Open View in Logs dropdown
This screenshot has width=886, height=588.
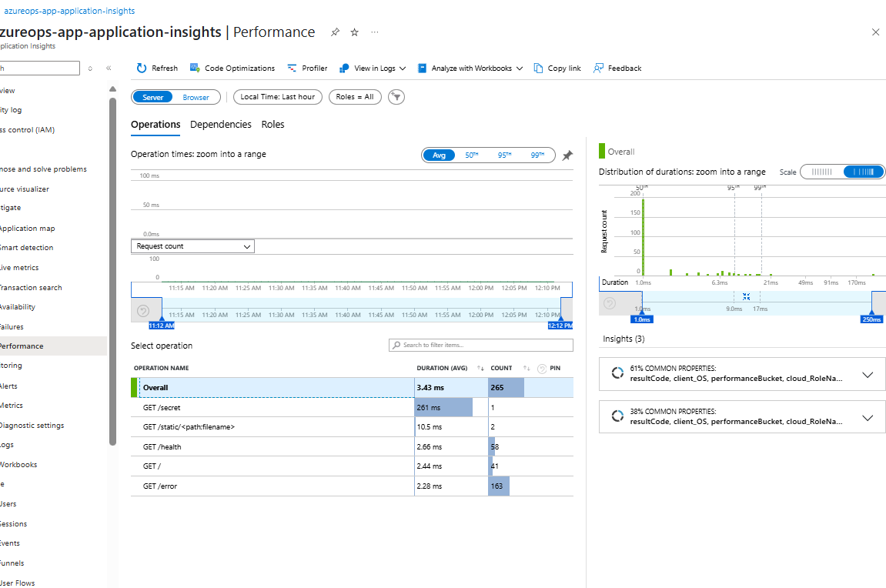pyautogui.click(x=373, y=68)
